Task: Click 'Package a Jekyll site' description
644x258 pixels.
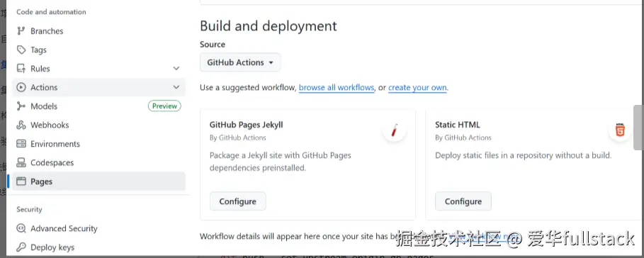Action: 281,162
